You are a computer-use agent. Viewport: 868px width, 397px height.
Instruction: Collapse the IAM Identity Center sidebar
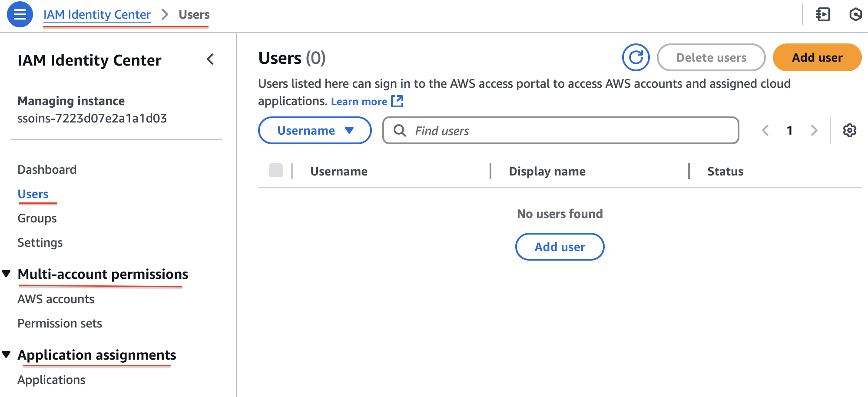[x=211, y=60]
